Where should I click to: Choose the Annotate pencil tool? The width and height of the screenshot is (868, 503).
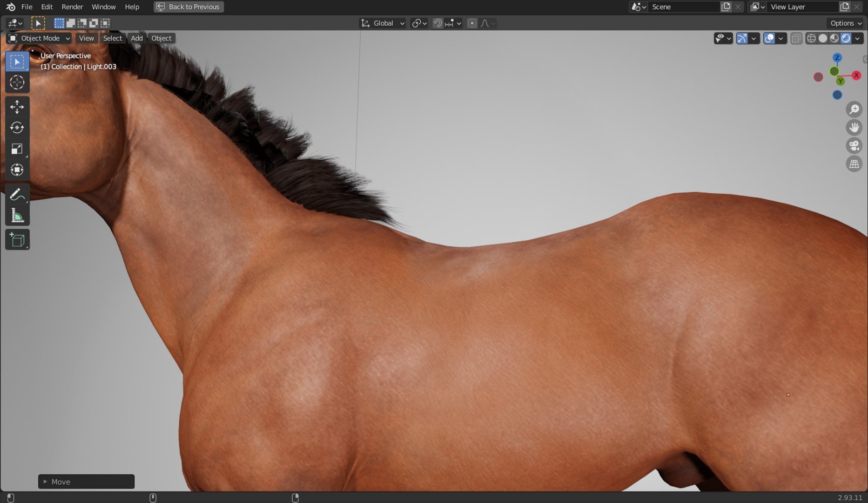click(17, 194)
